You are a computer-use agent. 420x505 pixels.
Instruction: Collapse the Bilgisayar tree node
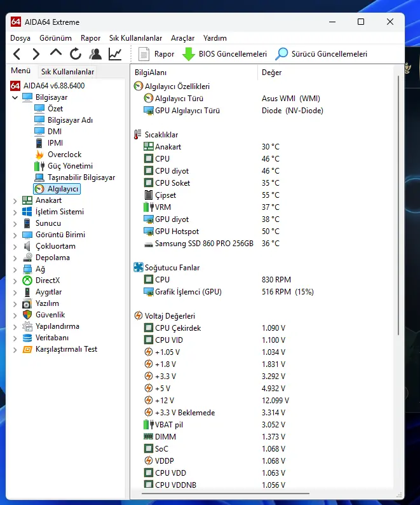[x=15, y=97]
